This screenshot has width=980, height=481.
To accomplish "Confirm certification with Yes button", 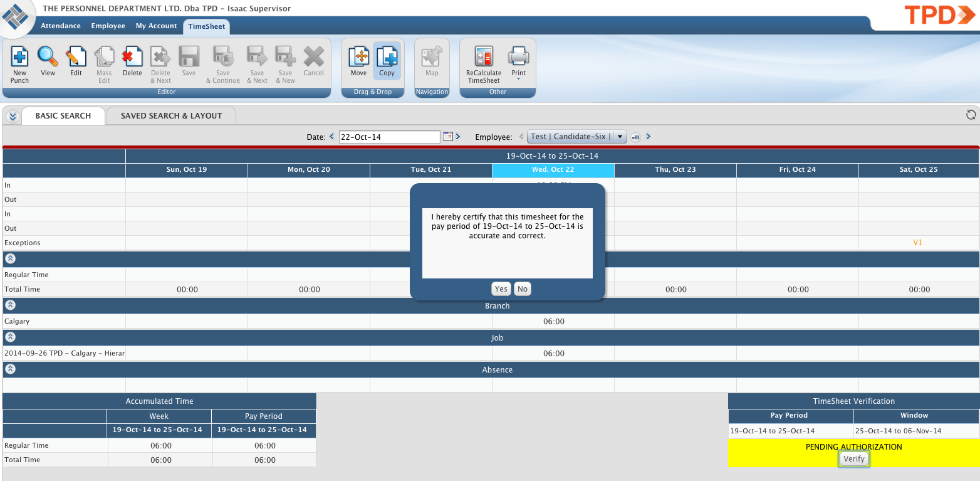I will click(501, 288).
